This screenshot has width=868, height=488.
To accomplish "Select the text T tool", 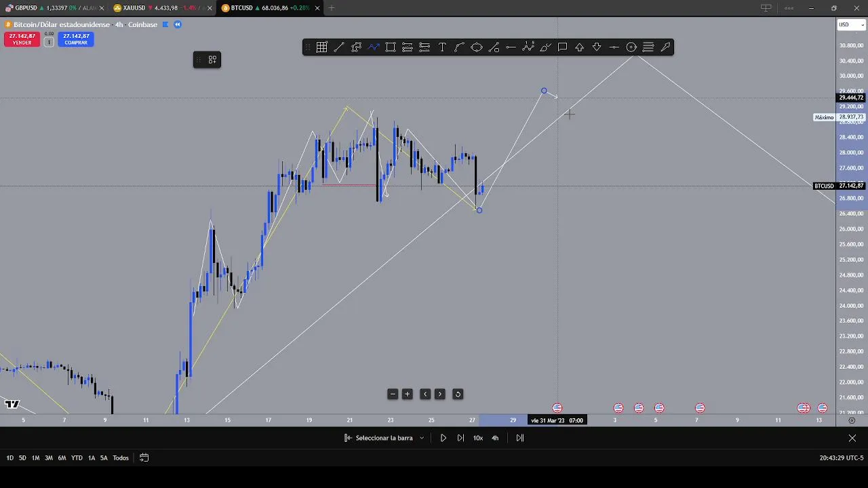I will (x=442, y=47).
